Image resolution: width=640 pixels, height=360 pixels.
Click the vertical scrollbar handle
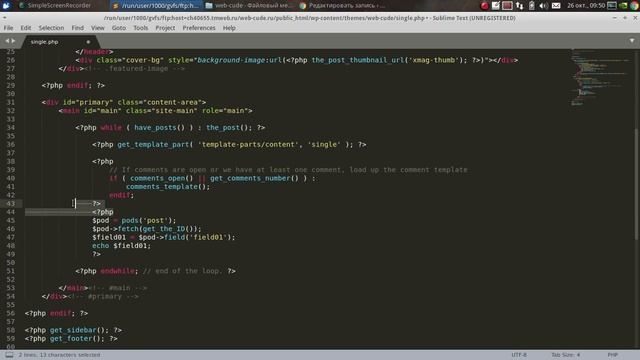coord(637,184)
